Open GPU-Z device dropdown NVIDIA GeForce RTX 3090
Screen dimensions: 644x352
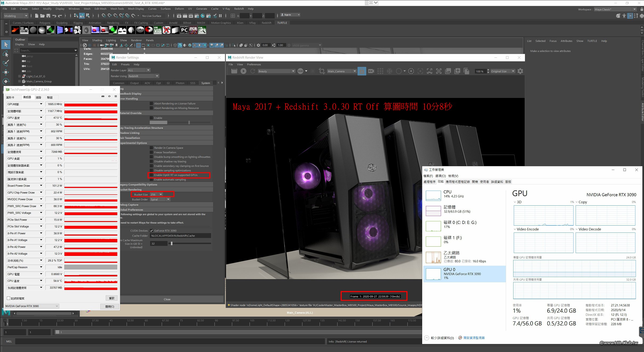(32, 306)
